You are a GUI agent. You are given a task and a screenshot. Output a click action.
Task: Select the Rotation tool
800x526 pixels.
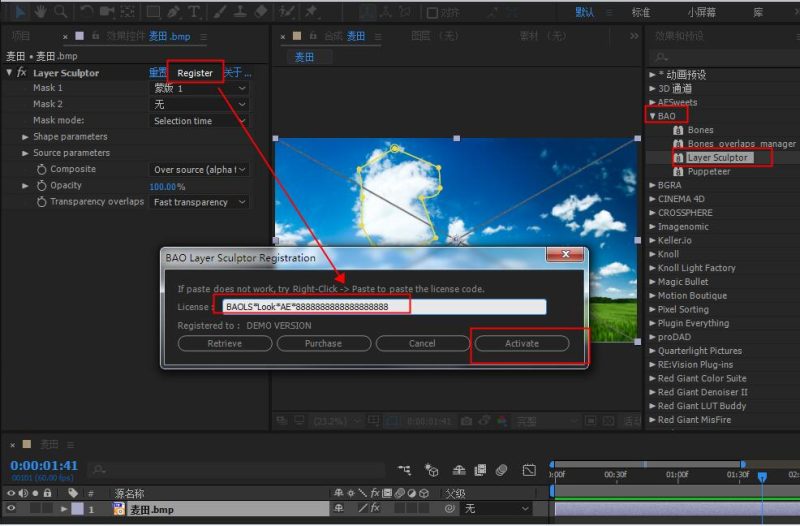pyautogui.click(x=86, y=11)
